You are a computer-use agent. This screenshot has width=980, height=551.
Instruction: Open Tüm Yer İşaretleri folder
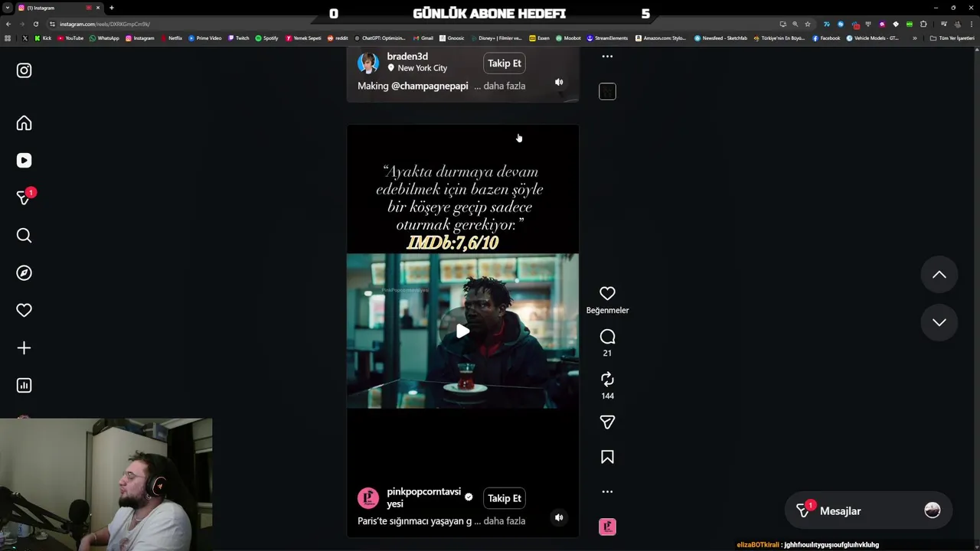(x=952, y=37)
